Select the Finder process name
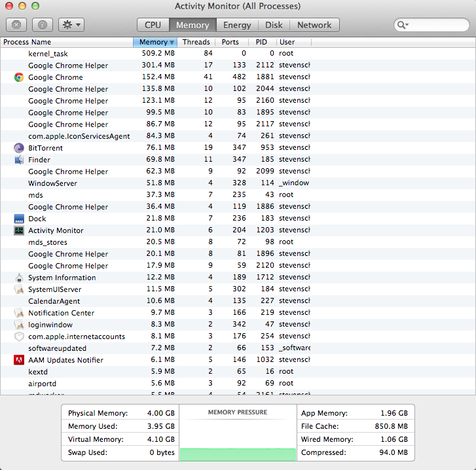 (39, 160)
